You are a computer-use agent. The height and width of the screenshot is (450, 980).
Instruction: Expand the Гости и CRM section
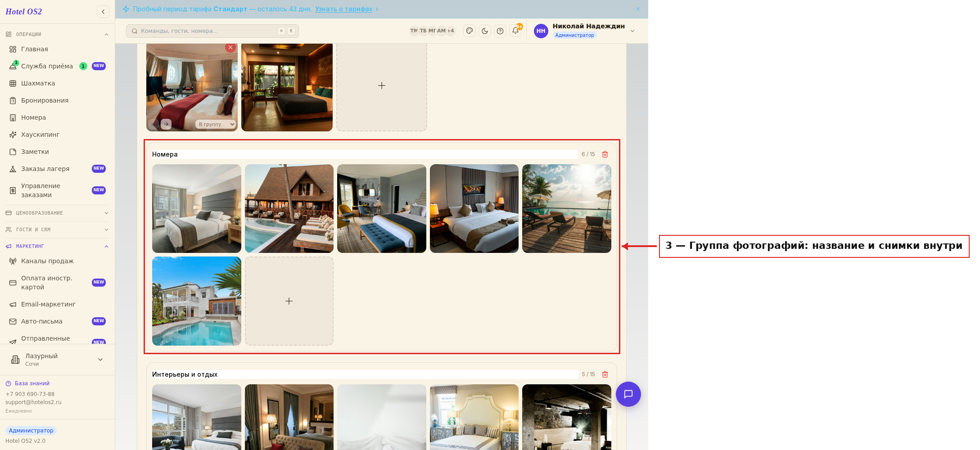pos(57,229)
